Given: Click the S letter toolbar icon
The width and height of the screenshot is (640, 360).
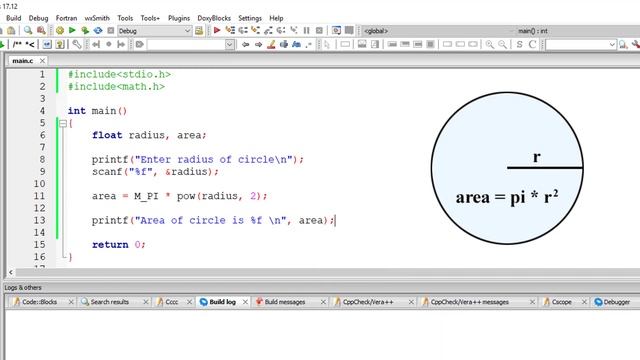Looking at the screenshot, I should tap(520, 44).
